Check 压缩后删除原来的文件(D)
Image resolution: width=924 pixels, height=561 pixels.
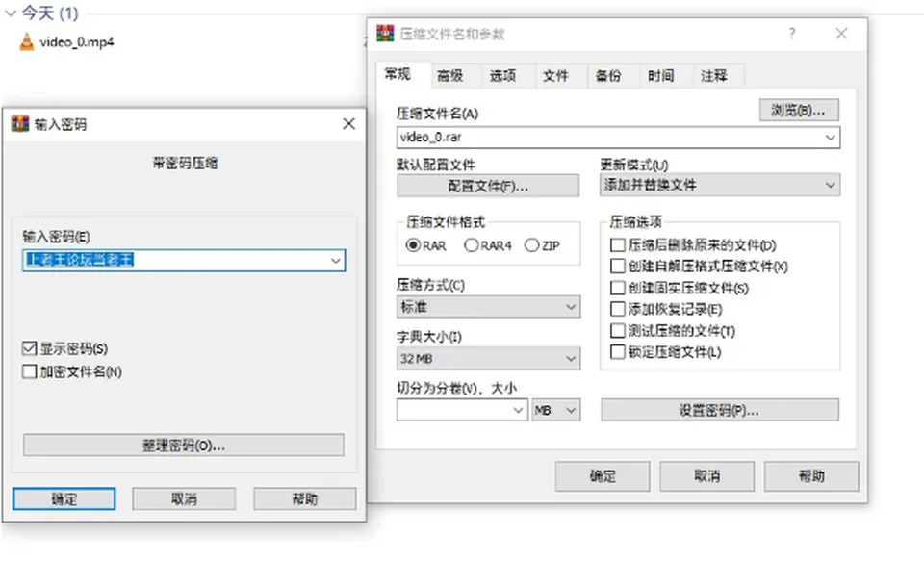(618, 245)
